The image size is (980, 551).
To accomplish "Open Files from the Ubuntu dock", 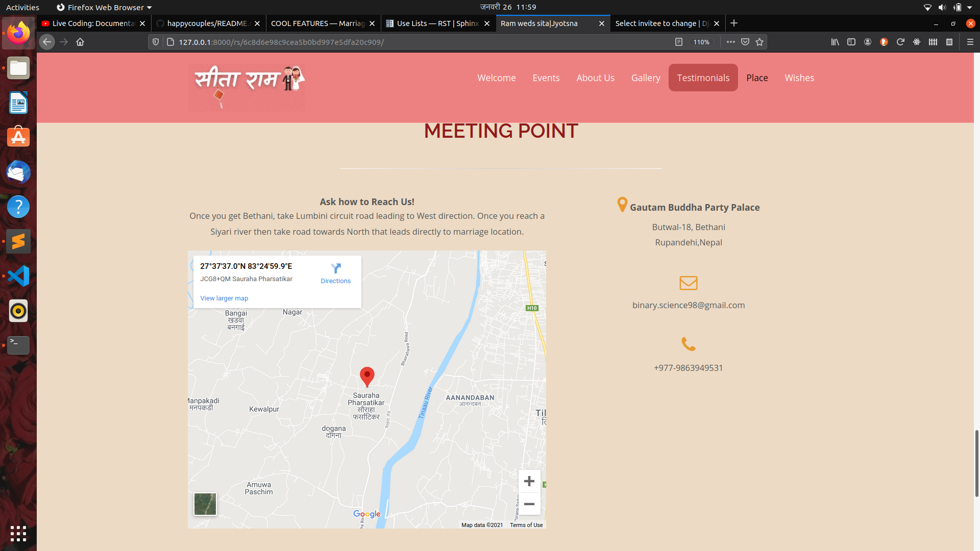I will coord(18,68).
